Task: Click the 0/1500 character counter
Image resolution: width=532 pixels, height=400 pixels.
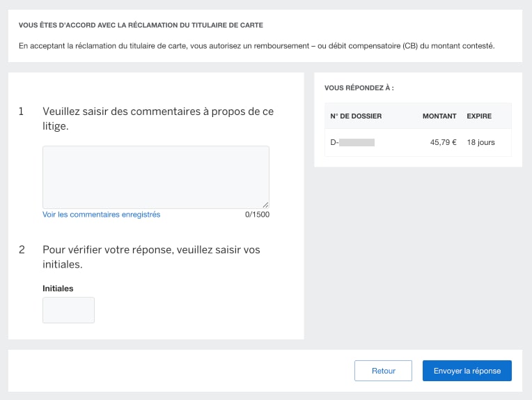Action: pos(257,215)
